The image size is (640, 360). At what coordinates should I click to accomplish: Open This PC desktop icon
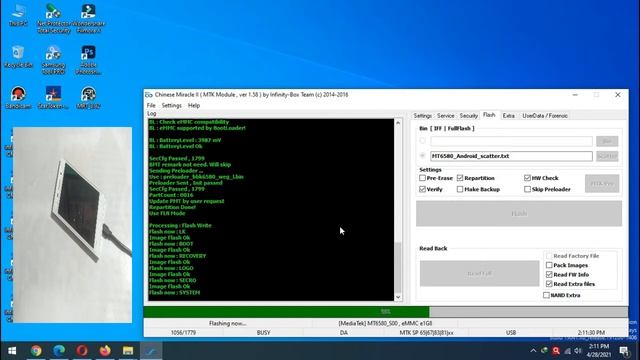click(18, 15)
